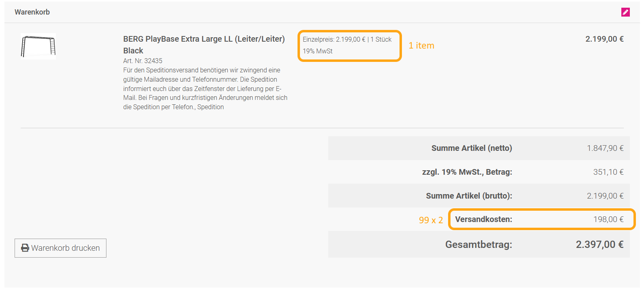Select the 351,10 € tax amount
Viewport: 644px width, 292px height.
pos(608,172)
